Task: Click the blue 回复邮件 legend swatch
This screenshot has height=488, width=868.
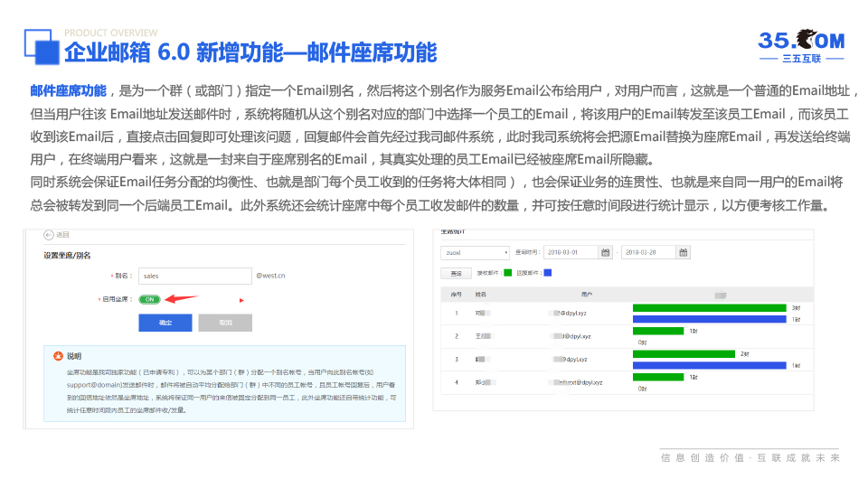Action: 548,272
